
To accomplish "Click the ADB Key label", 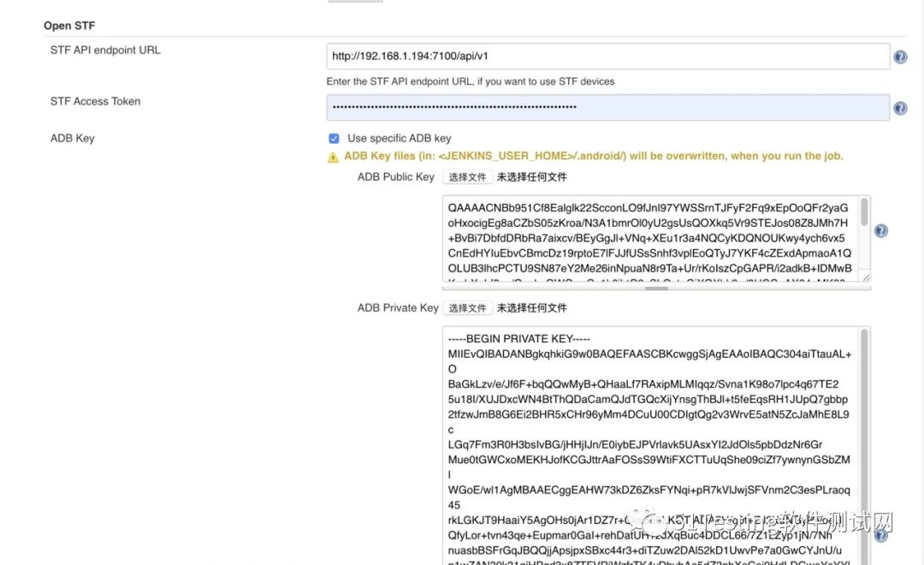I will coord(72,138).
